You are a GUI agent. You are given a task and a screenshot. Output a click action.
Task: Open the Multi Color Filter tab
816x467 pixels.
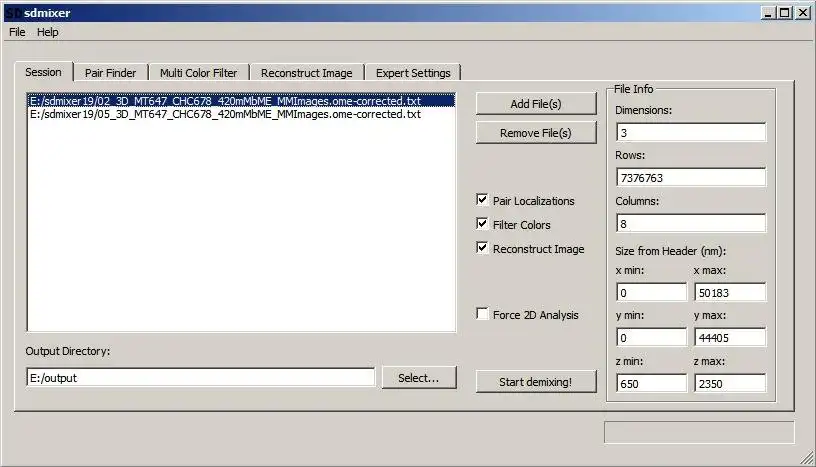tap(198, 73)
